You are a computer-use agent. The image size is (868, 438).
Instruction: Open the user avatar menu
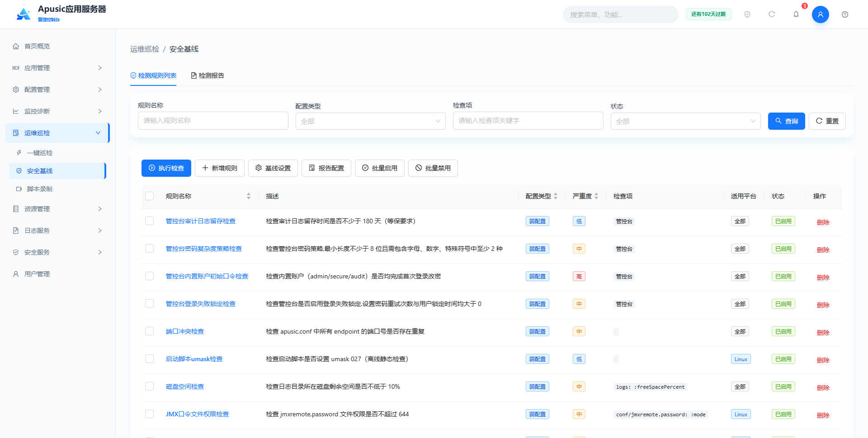pyautogui.click(x=821, y=14)
